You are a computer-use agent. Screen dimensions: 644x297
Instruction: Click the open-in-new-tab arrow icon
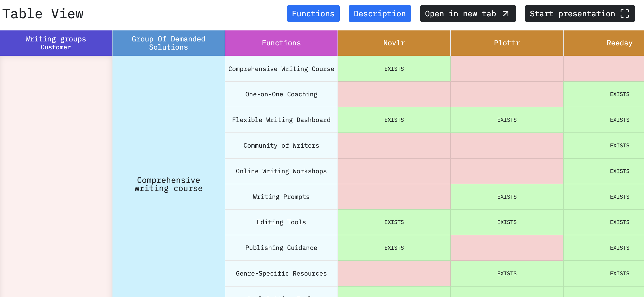coord(505,13)
